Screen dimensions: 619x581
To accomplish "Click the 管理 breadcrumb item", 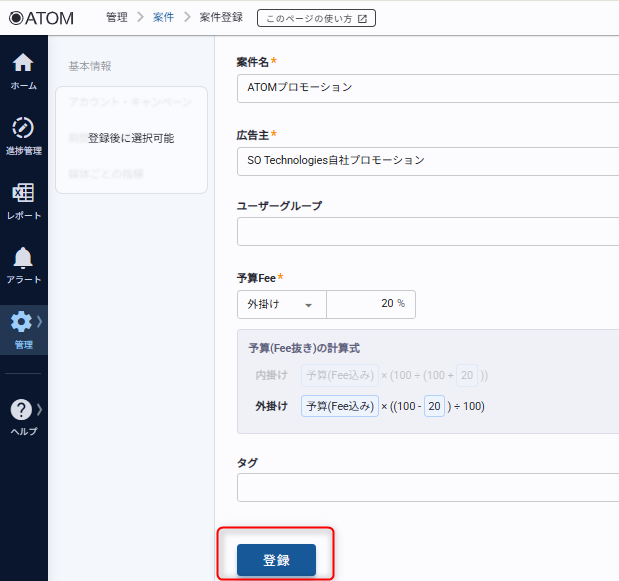I will pos(116,18).
